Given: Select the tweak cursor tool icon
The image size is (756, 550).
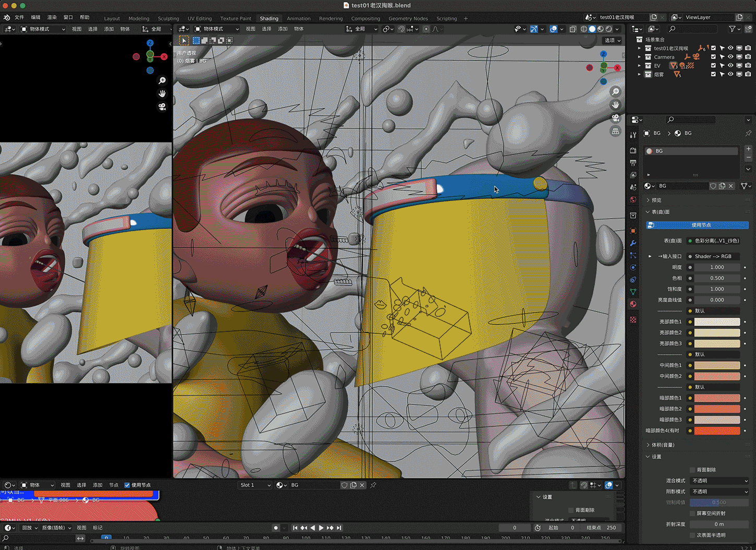Looking at the screenshot, I should (x=184, y=40).
